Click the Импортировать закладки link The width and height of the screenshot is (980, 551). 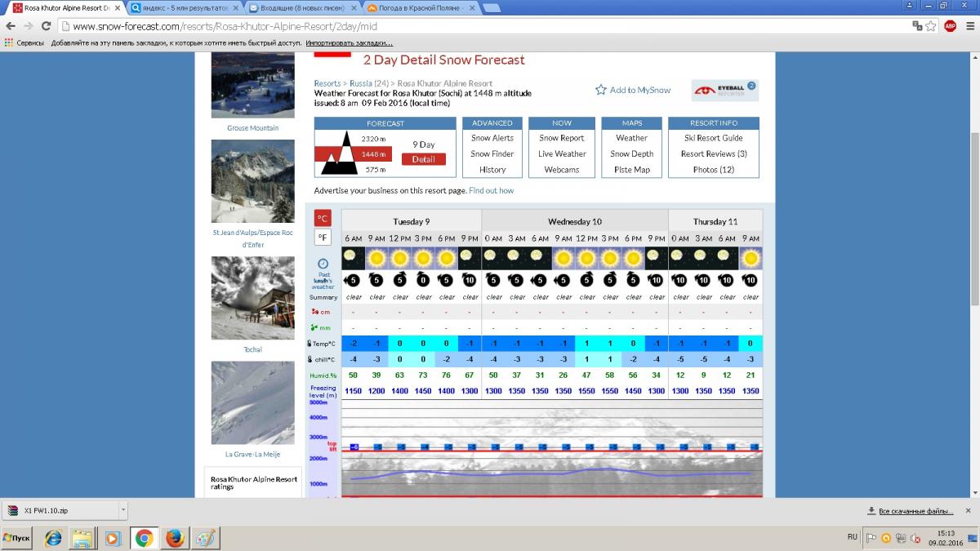pos(349,42)
